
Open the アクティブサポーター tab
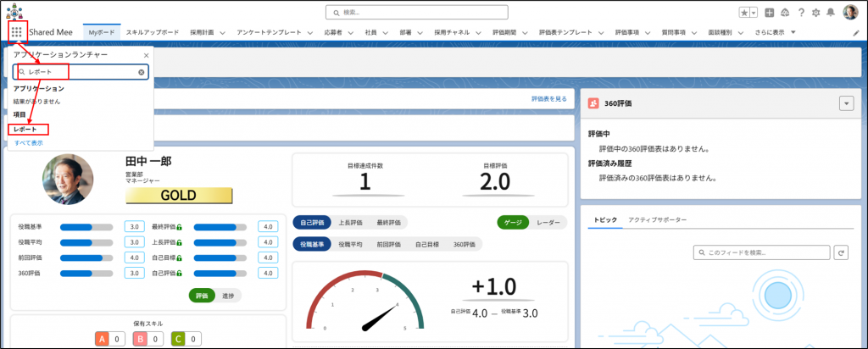point(657,220)
